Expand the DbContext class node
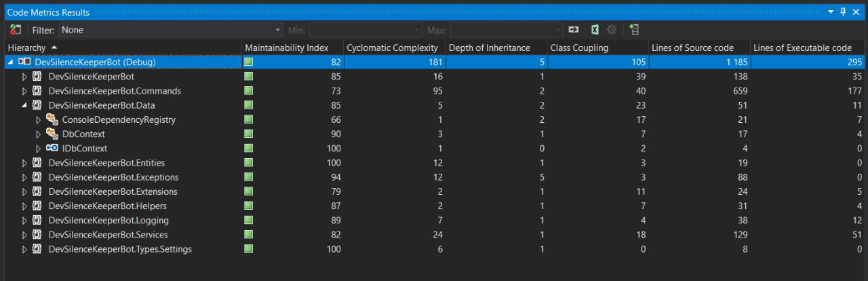The height and width of the screenshot is (281, 868). 39,134
